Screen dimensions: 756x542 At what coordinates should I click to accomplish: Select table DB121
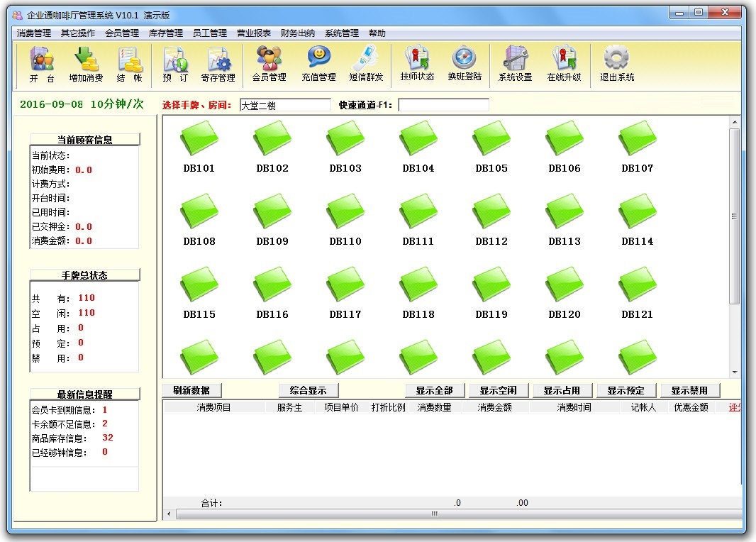tap(637, 293)
